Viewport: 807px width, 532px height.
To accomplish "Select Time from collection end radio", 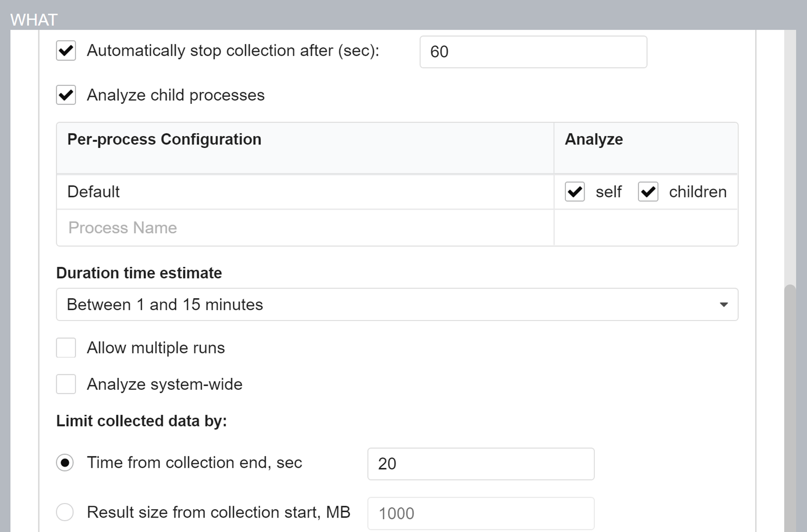I will 65,463.
